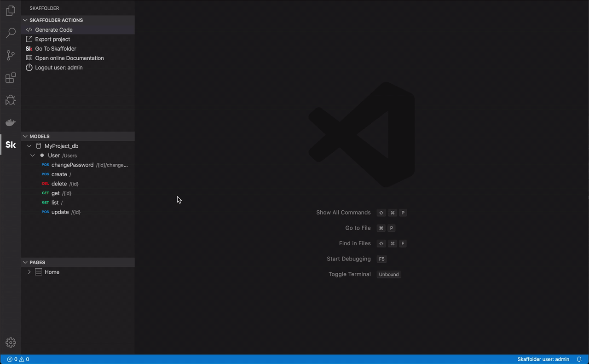Click the Go to File label

coord(358,228)
